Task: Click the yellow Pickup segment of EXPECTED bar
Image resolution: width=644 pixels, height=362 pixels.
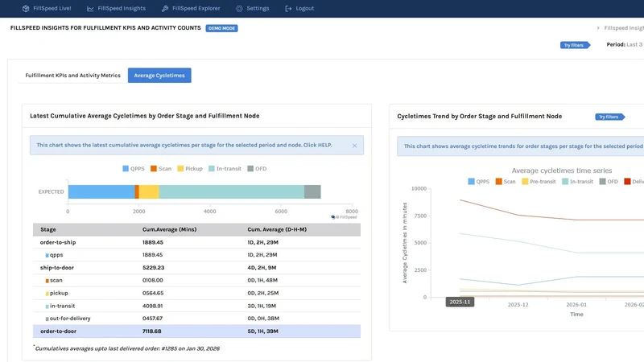Action: click(149, 191)
